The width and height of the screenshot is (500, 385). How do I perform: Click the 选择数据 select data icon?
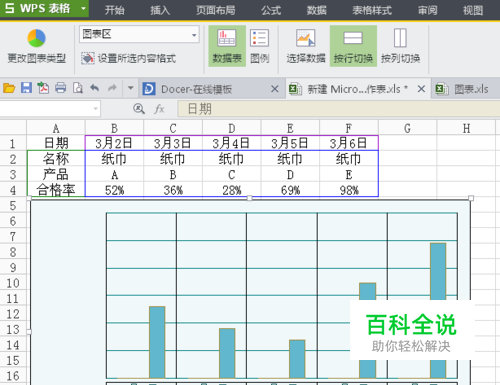coord(306,38)
